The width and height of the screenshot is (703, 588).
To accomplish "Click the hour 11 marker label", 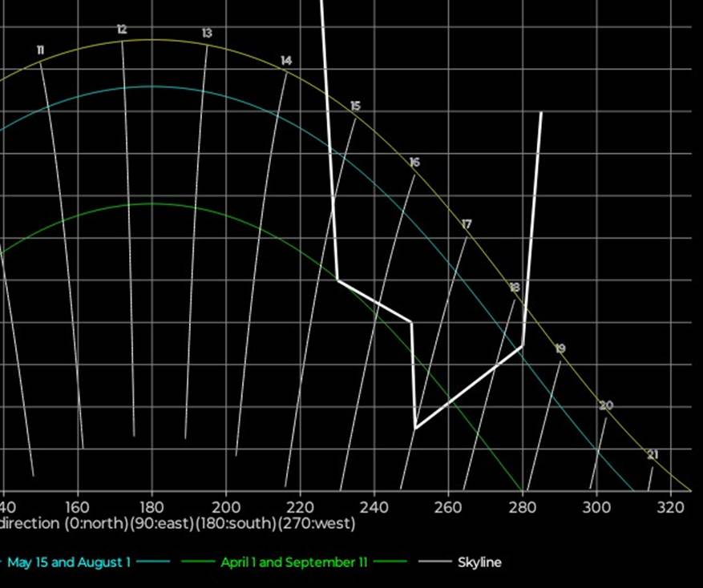I will 40,50.
